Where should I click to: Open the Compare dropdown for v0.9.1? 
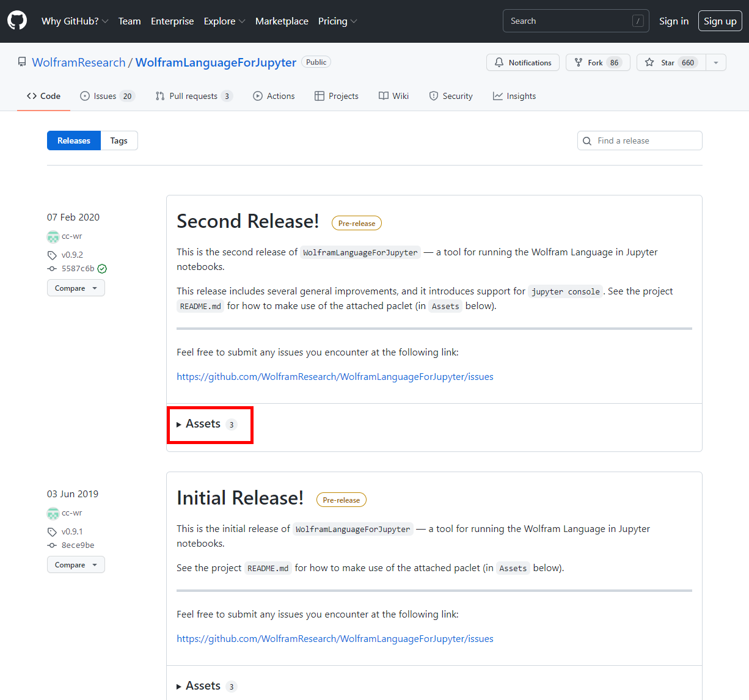76,564
